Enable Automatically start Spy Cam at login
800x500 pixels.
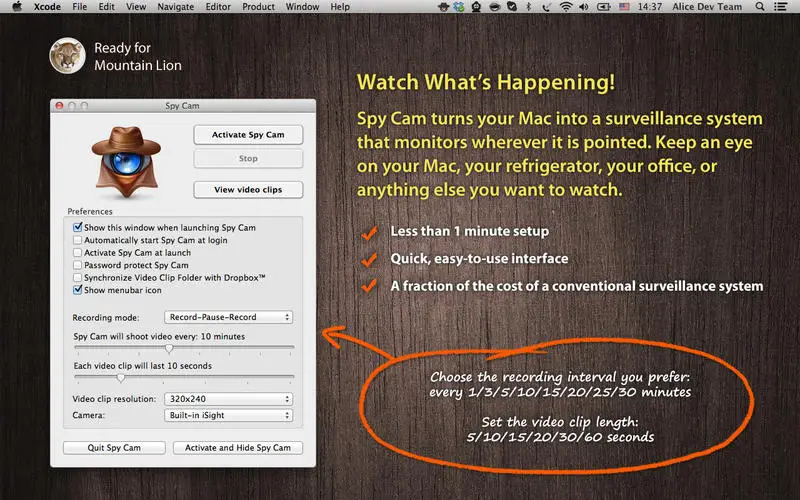point(78,240)
